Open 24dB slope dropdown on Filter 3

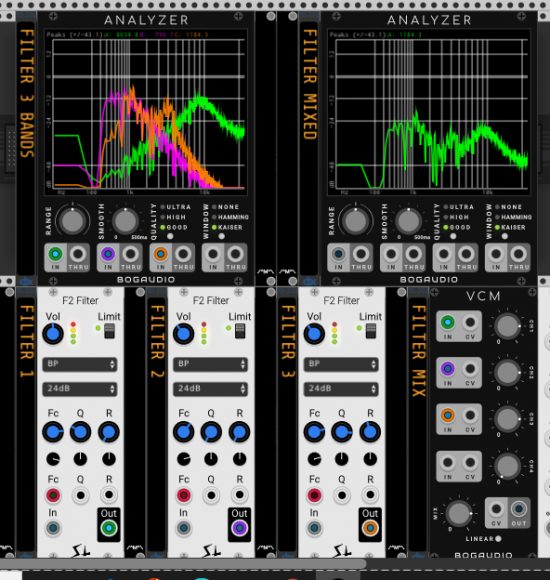pos(341,389)
